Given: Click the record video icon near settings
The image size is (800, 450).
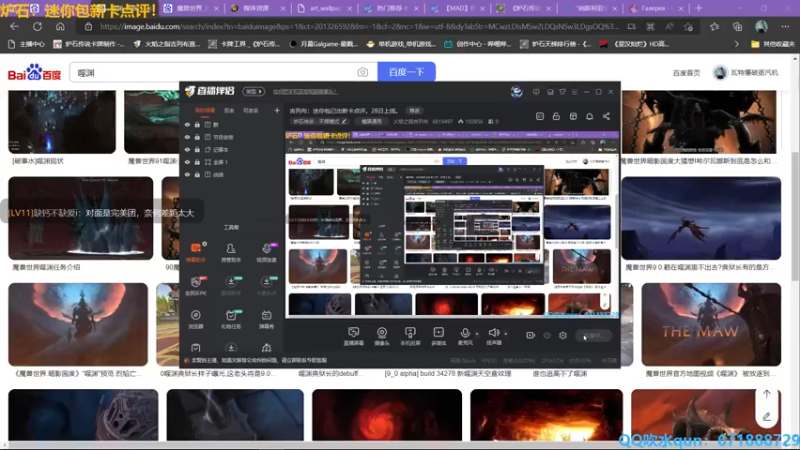Looking at the screenshot, I should [x=531, y=335].
